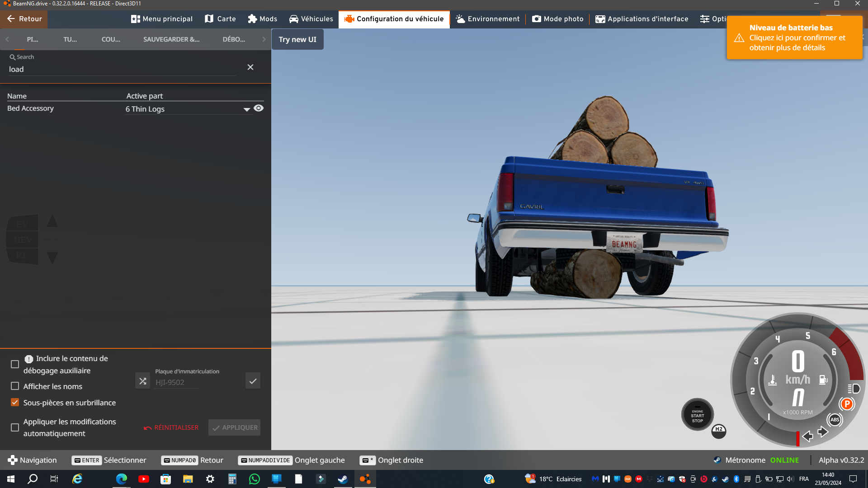Click the APPLIQUER apply button

coord(234,427)
